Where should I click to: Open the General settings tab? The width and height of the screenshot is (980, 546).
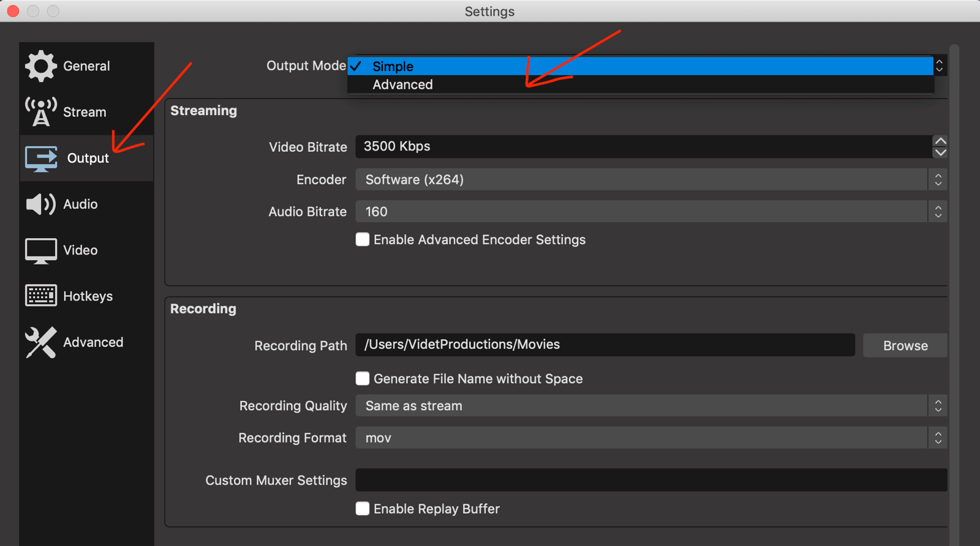pyautogui.click(x=86, y=66)
